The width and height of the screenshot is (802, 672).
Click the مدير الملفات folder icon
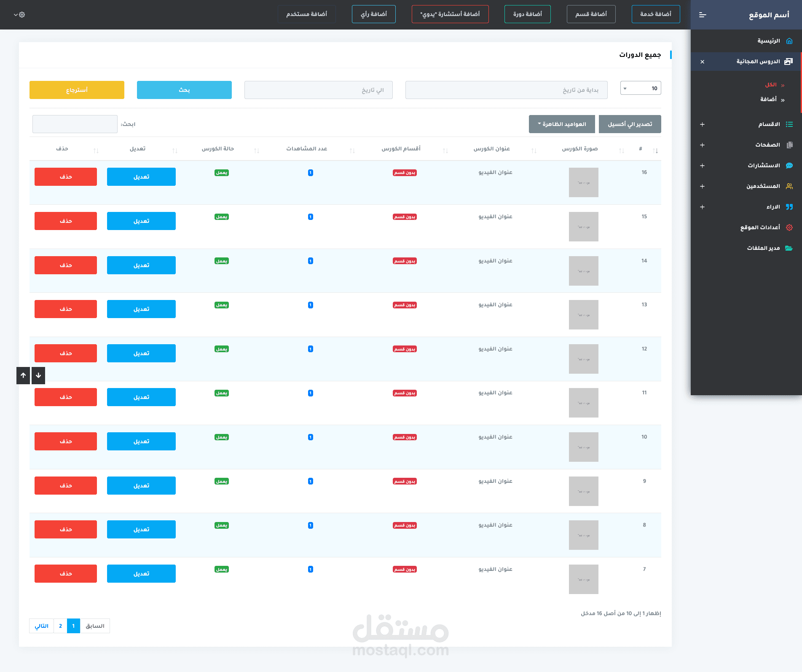pos(789,248)
